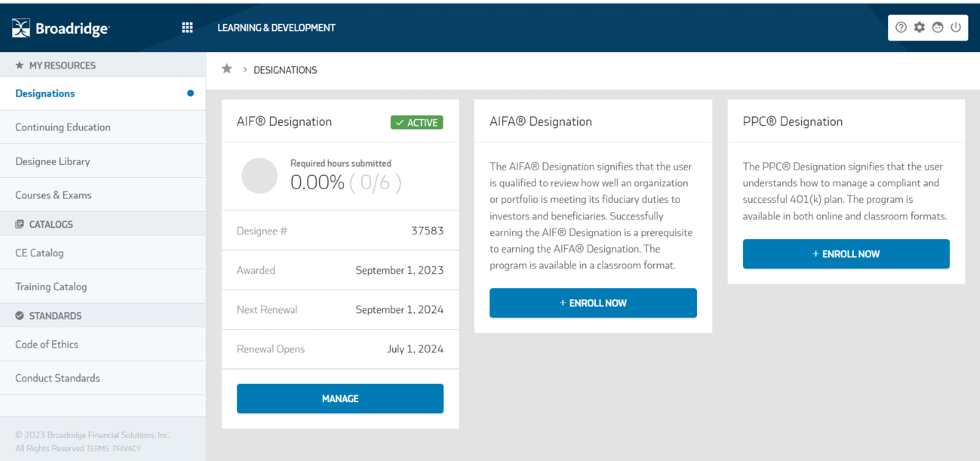
Task: Click the DESIGNATIONS breadcrumb text
Action: pyautogui.click(x=285, y=70)
